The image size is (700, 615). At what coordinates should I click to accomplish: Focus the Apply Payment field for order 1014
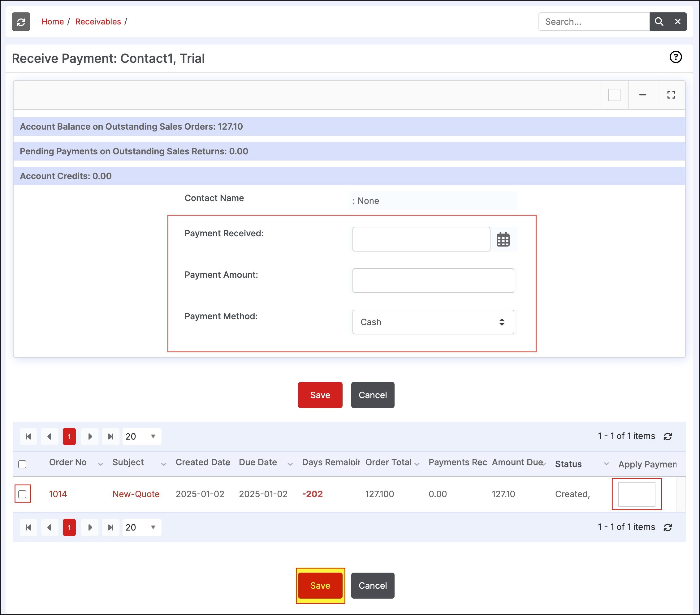(636, 494)
